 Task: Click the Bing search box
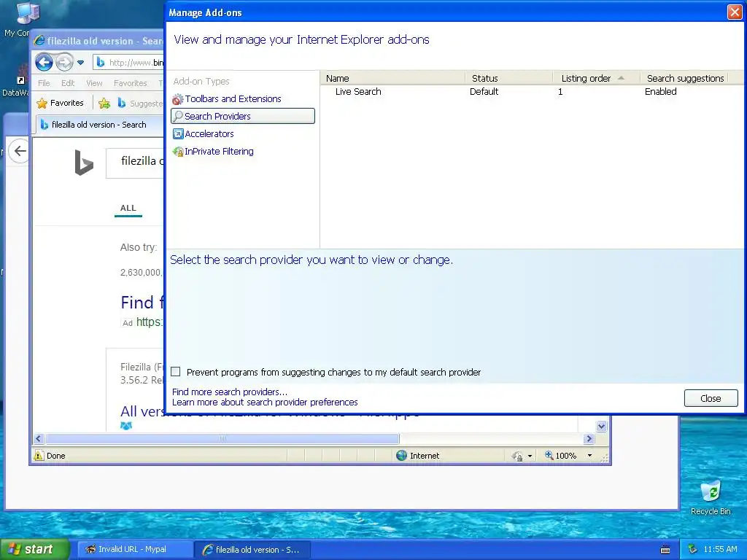click(135, 163)
